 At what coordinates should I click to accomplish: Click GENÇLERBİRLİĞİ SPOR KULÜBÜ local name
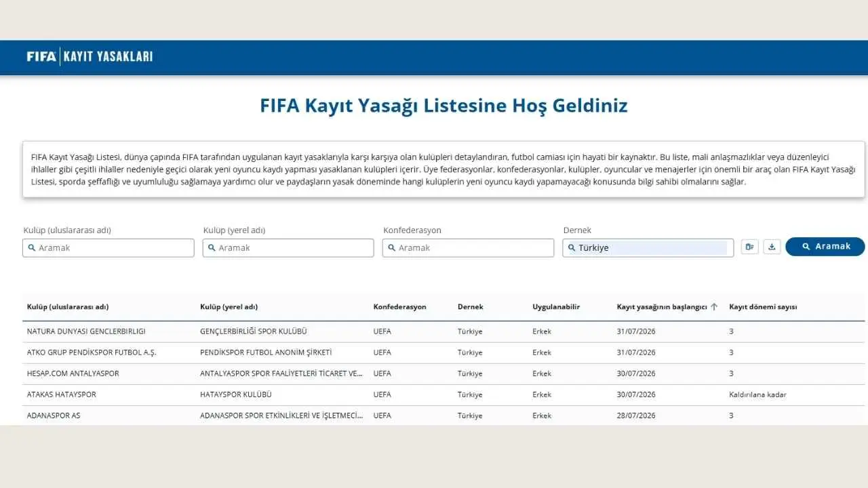(254, 331)
